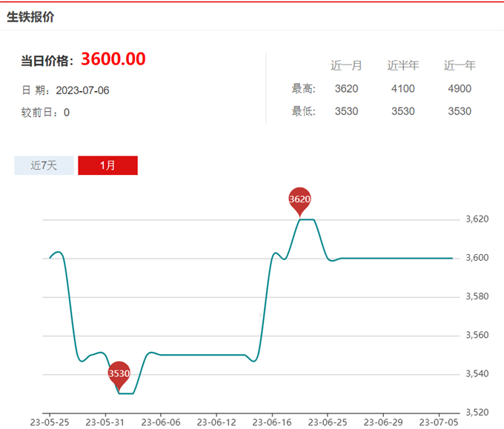Click the date 2023-07-06 text
Viewport: 504px width, 429px height.
point(82,90)
